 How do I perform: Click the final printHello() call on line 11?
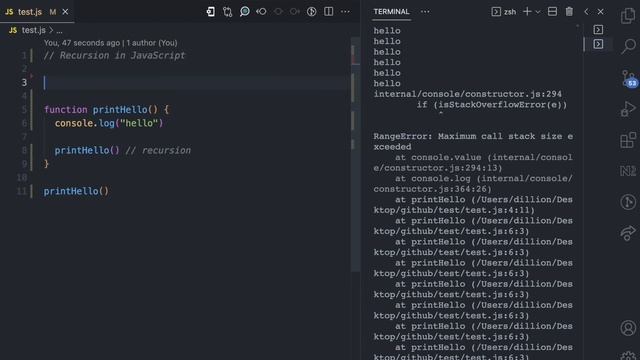pos(76,191)
